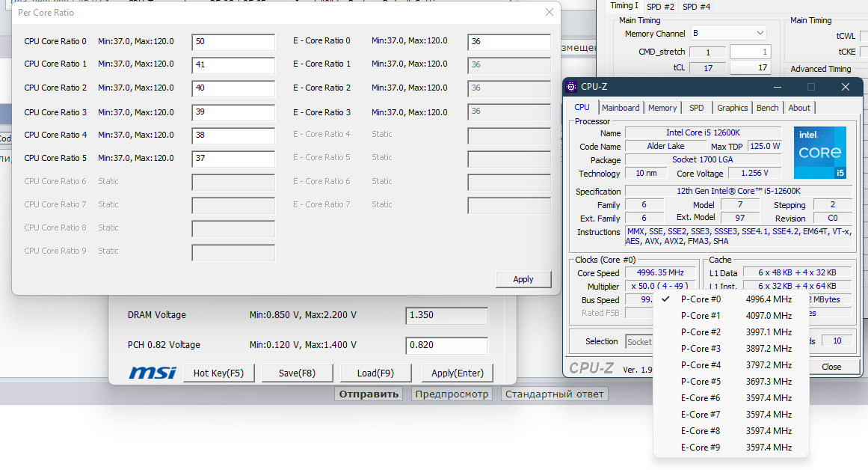Open the About tab in CPU-Z
Viewport: 868px width, 470px height.
(798, 108)
